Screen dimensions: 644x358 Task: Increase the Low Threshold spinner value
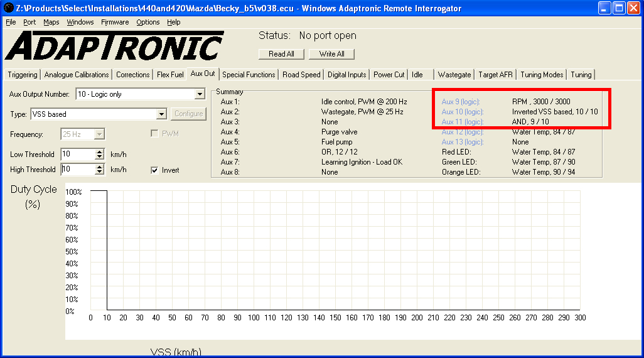(x=99, y=151)
